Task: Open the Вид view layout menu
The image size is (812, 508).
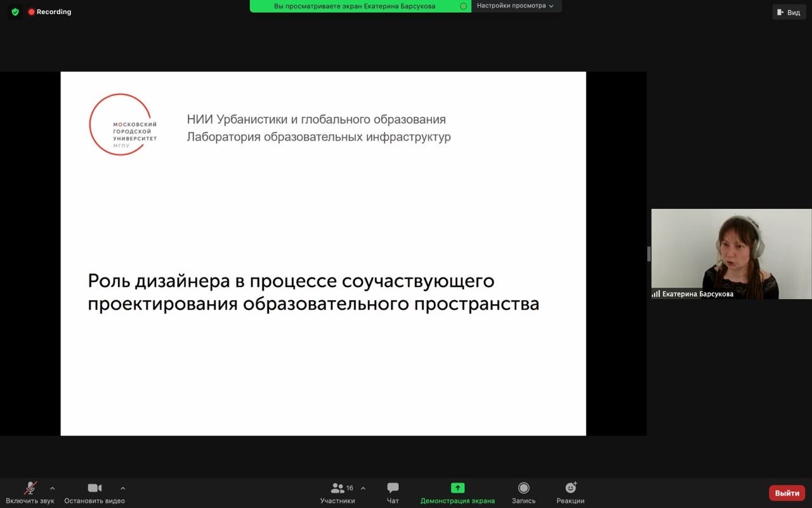Action: tap(789, 12)
